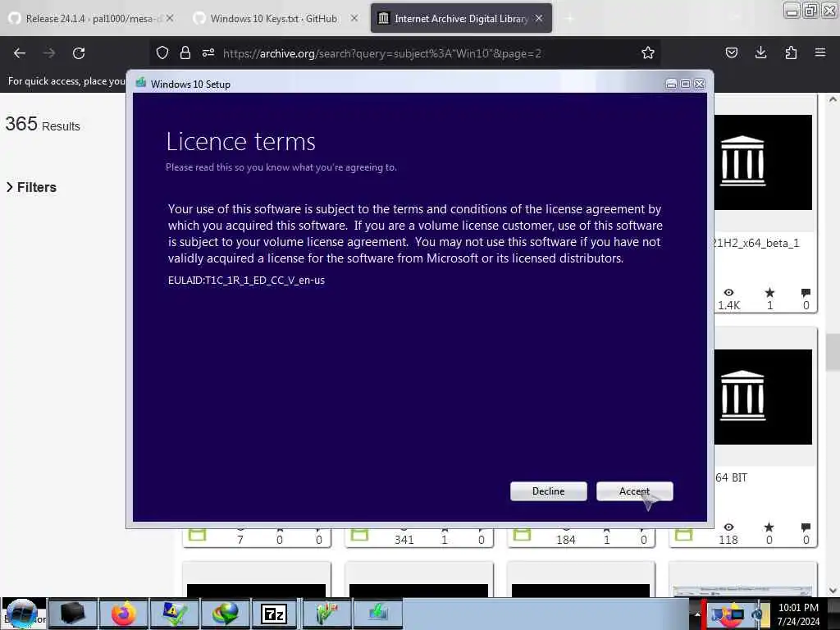Open the 64 BIT item title link
840x630 pixels.
(x=731, y=477)
